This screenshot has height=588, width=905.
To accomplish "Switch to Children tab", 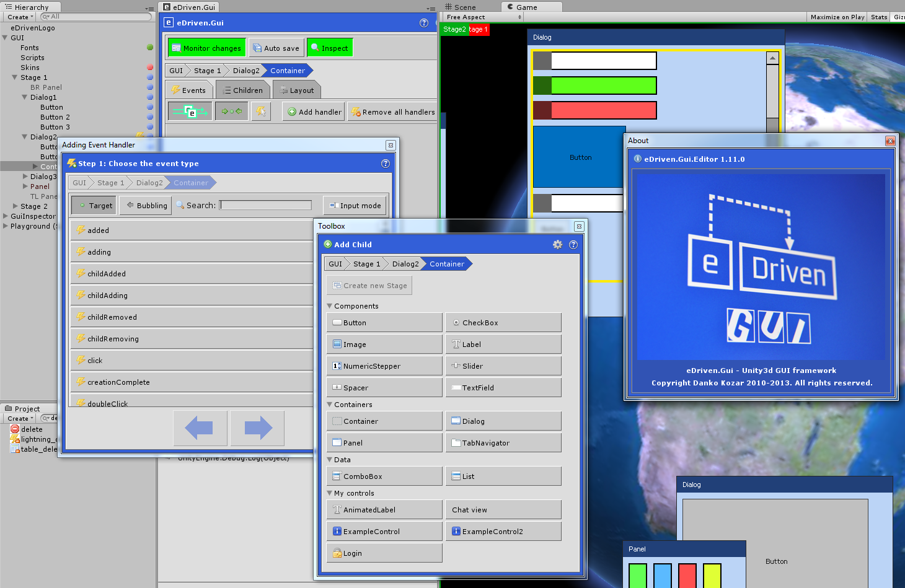I will point(242,90).
